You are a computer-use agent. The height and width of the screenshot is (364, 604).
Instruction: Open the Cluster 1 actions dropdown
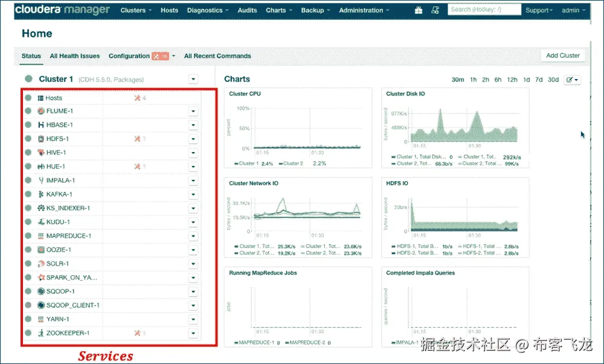193,78
